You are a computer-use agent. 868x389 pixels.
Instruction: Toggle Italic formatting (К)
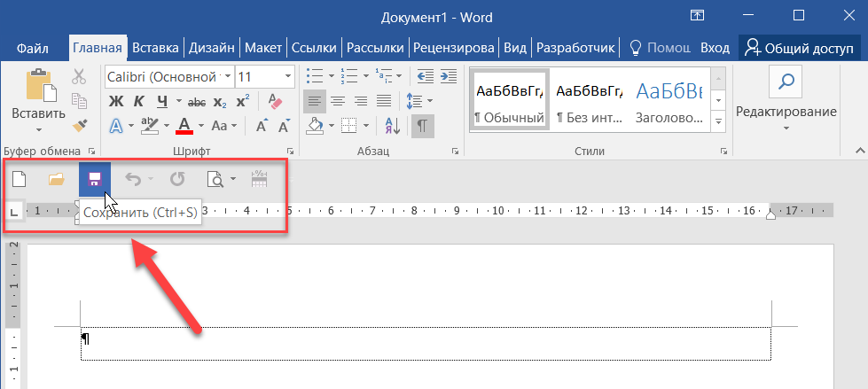[139, 101]
